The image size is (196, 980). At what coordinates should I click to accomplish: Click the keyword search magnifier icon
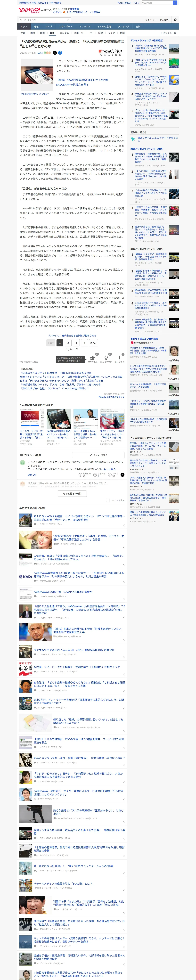point(68,20)
